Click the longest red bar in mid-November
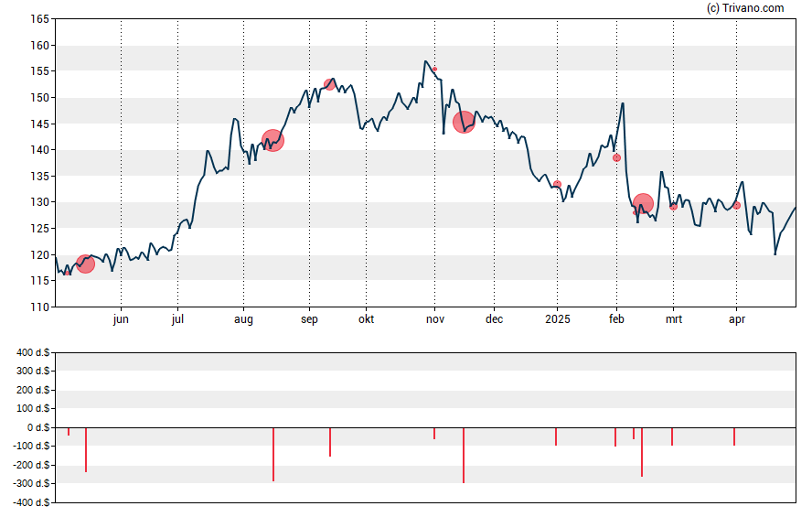812x517 pixels. 464,456
